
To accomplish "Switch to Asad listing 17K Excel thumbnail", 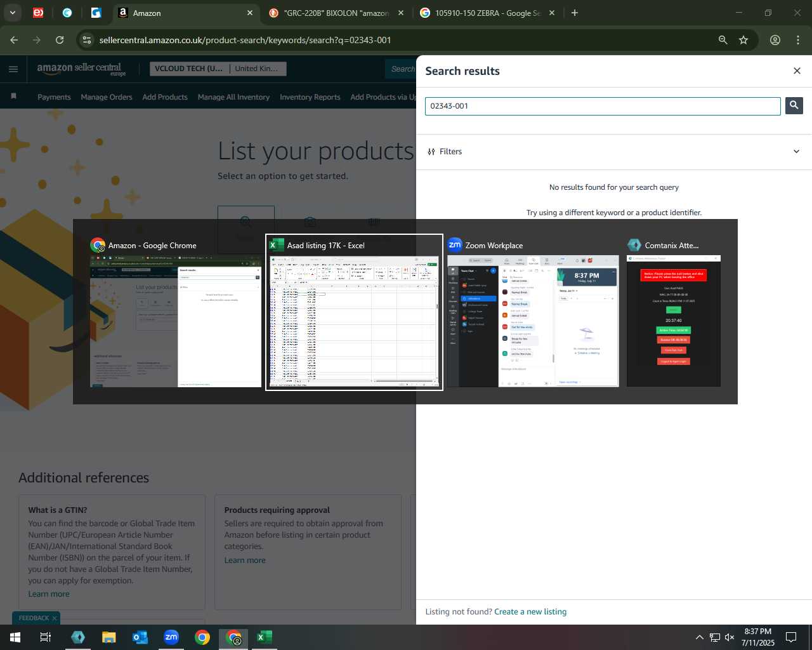I will (354, 312).
